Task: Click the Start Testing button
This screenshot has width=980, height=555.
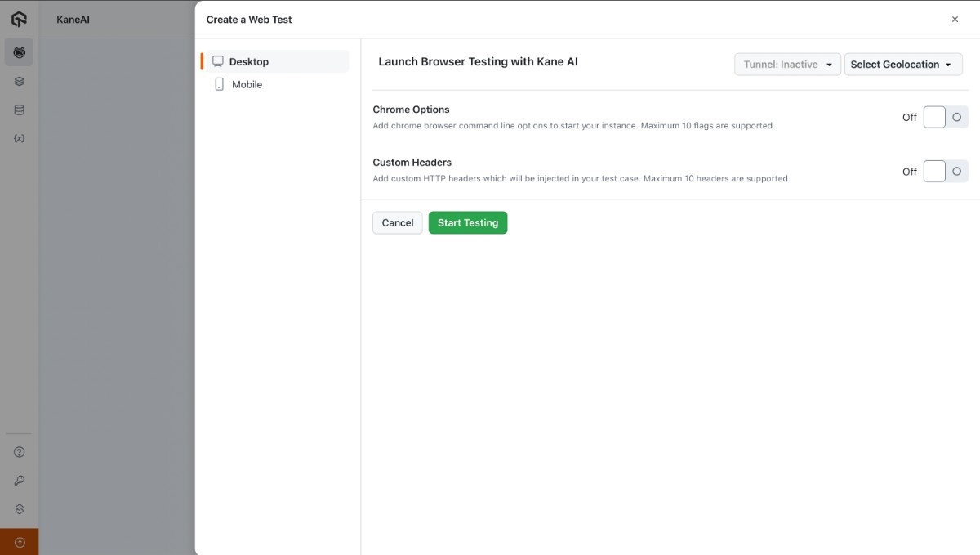Action: [x=467, y=222]
